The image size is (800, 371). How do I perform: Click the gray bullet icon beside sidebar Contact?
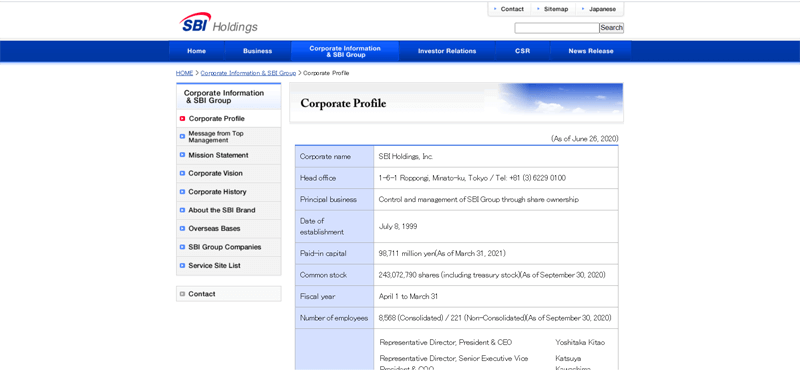[x=182, y=294]
